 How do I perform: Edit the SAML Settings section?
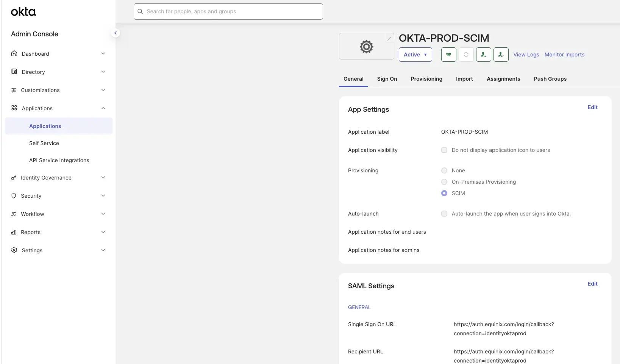pos(592,283)
